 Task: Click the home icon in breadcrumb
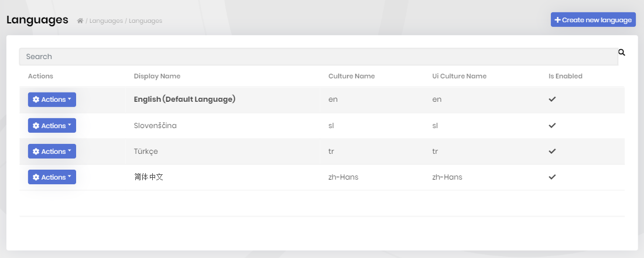(x=80, y=20)
